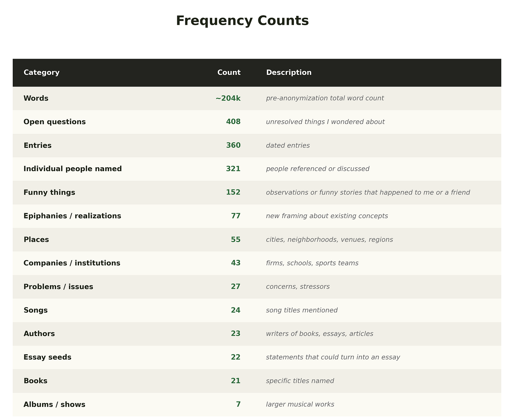Click the ~204k count value
Image resolution: width=514 pixels, height=420 pixels.
[x=228, y=98]
